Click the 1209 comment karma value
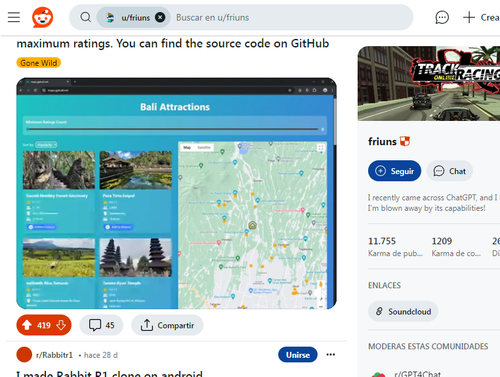The width and height of the screenshot is (500, 377). 442,241
